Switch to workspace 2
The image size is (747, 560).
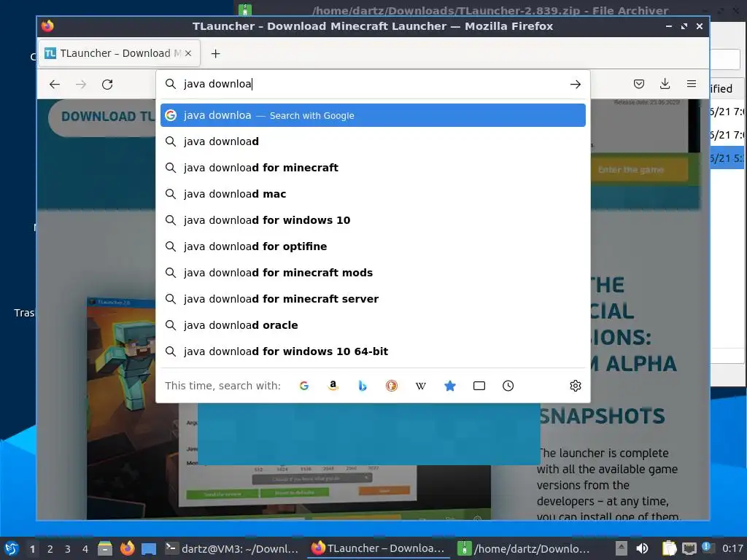pos(50,549)
